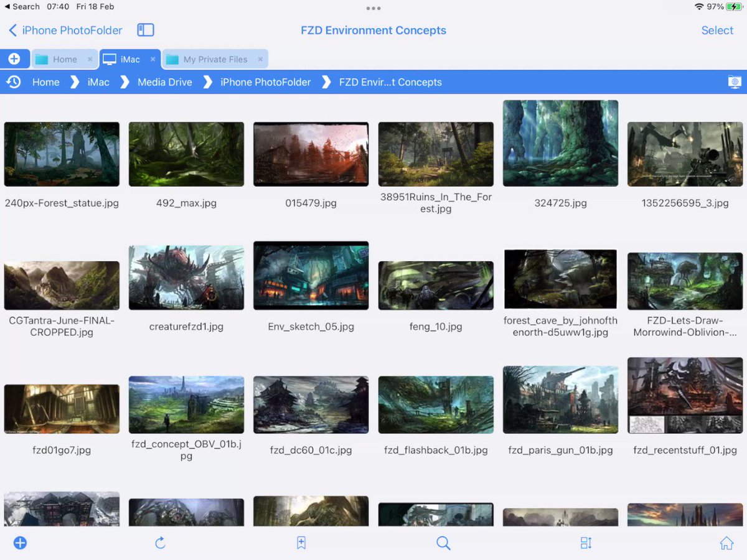This screenshot has height=560, width=747.
Task: Open 015479.jpg thumbnail
Action: tap(311, 154)
